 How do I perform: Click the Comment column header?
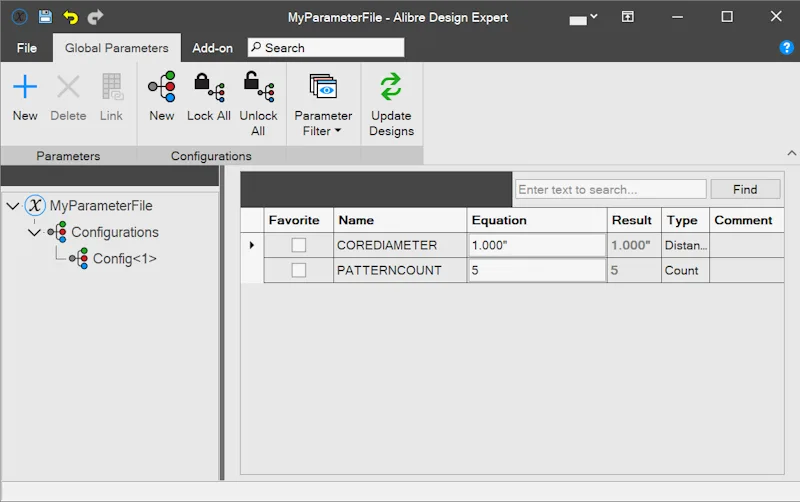(746, 220)
